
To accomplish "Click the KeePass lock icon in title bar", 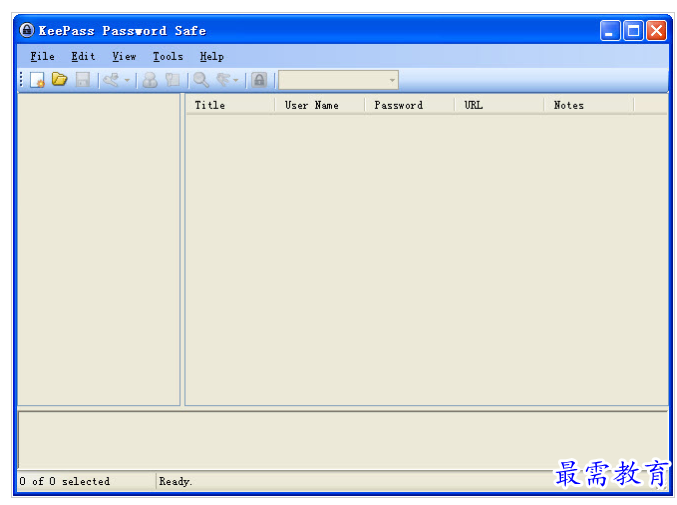I will 27,30.
